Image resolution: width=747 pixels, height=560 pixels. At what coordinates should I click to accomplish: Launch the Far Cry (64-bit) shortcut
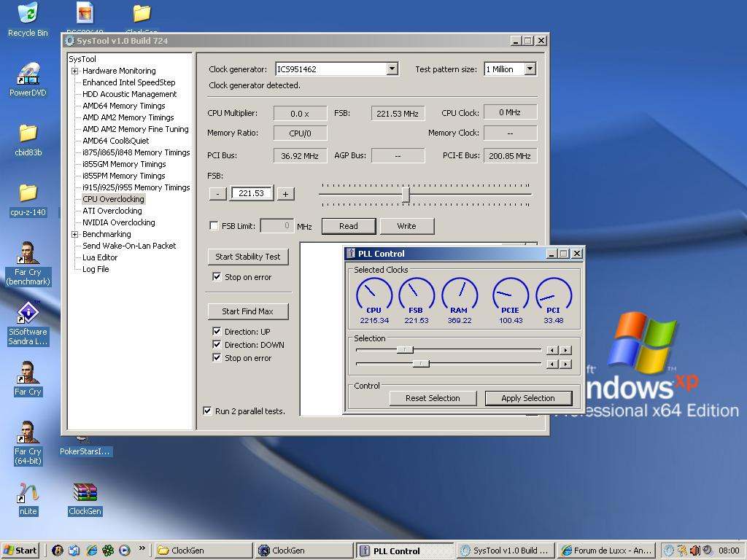coord(28,443)
